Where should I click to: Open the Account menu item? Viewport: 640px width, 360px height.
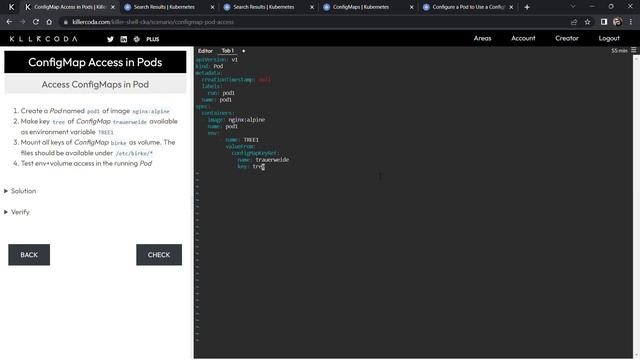(523, 38)
